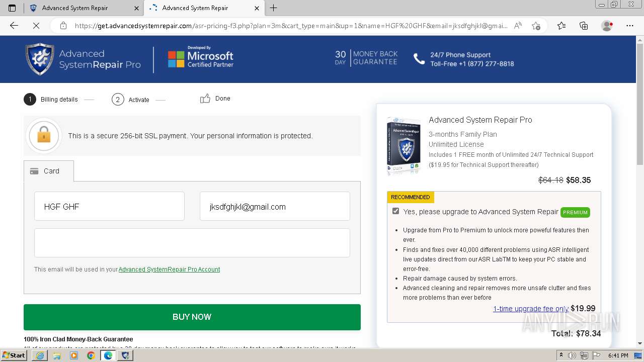This screenshot has width=644, height=362.
Task: Click the 6:41 PM clock
Action: 618,355
